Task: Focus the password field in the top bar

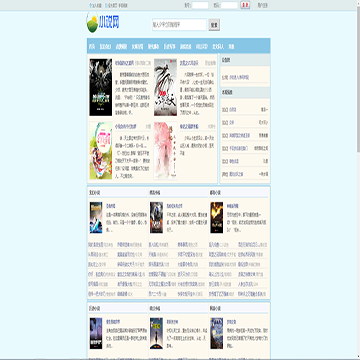Action: 229,5
